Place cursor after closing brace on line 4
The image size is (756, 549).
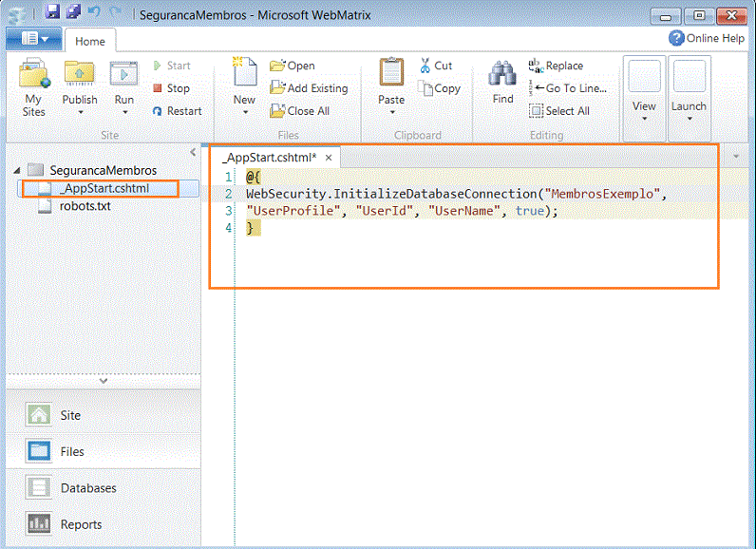pos(255,228)
